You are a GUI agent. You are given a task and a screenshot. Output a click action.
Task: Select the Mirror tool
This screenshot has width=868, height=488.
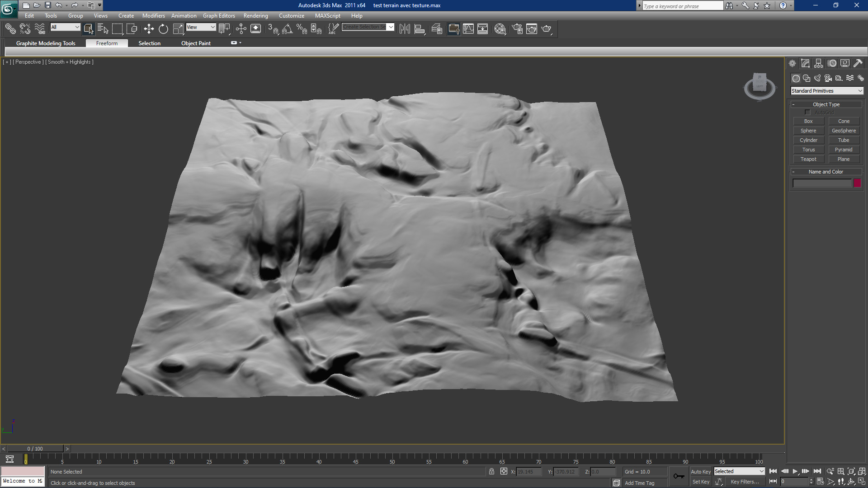coord(405,28)
